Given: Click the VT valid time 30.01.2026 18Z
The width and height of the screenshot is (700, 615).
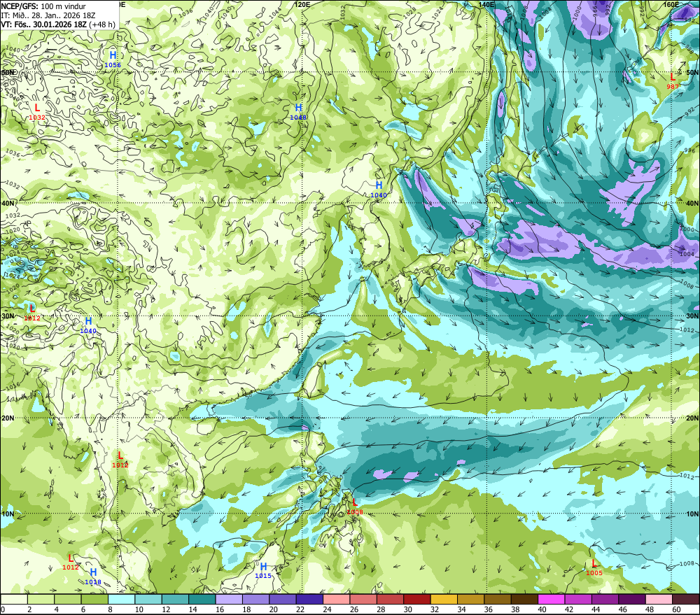Looking at the screenshot, I should pos(43,24).
